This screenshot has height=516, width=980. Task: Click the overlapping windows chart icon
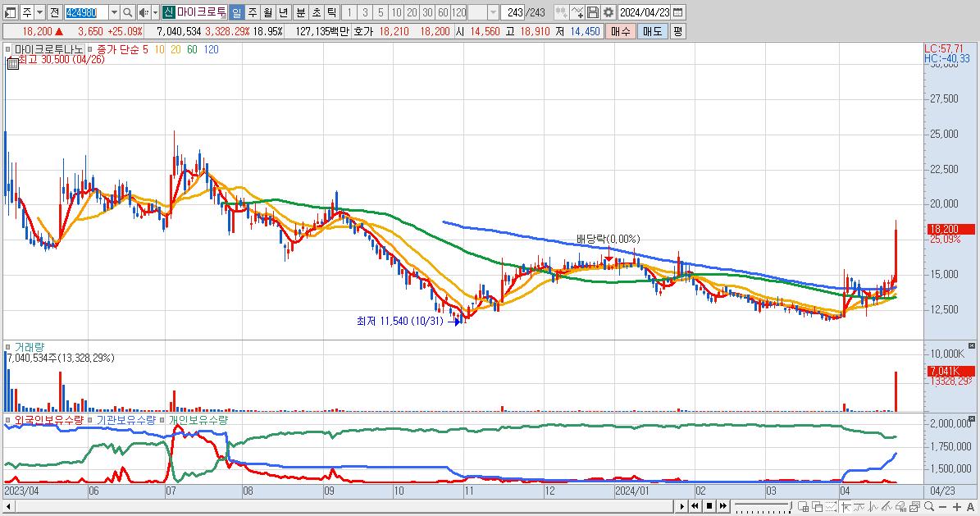(x=818, y=507)
